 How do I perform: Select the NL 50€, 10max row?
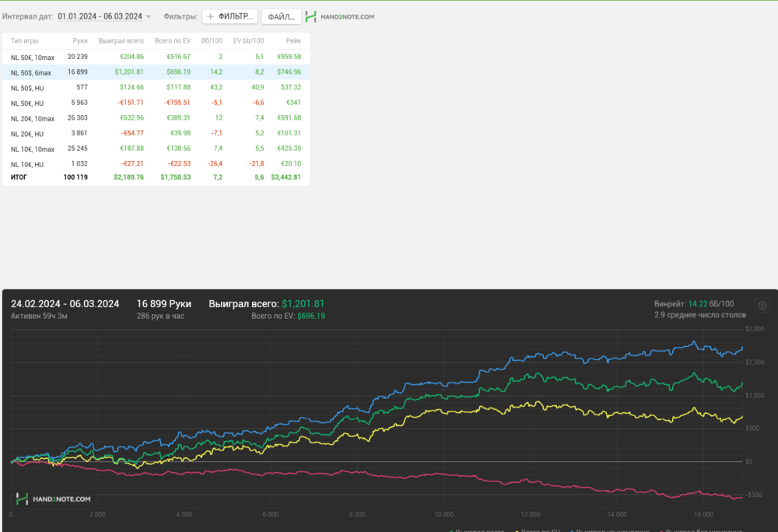[x=156, y=57]
